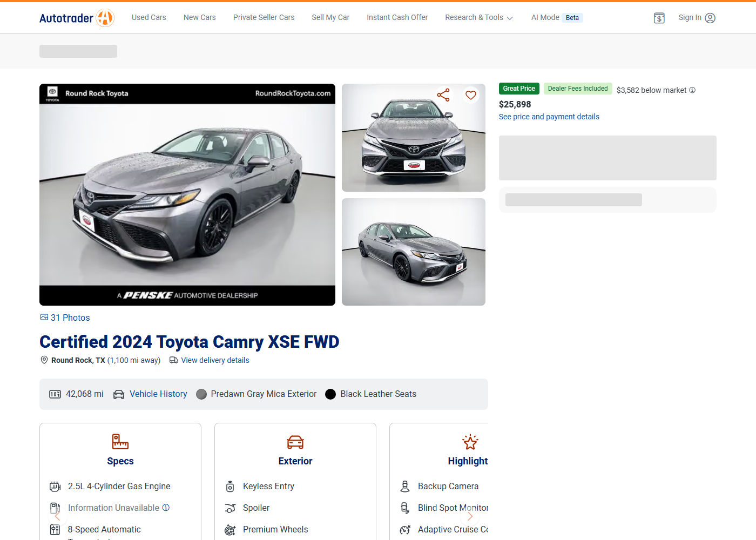Open the angled Camry thumbnail
This screenshot has height=540, width=756.
(x=414, y=252)
